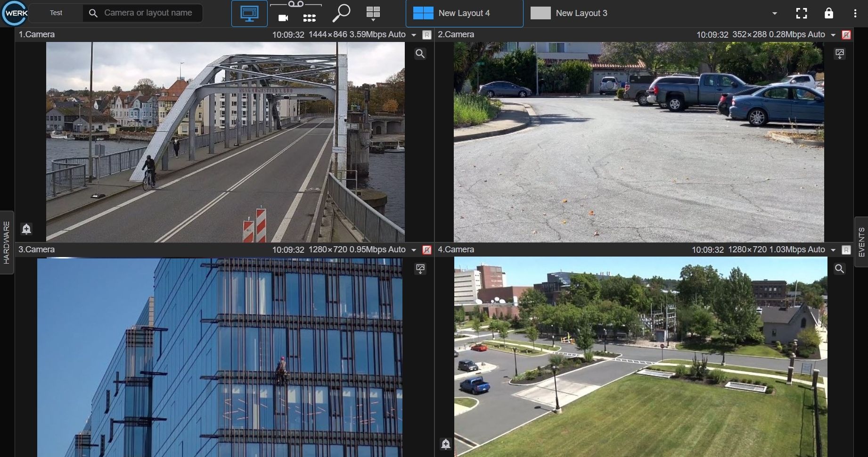Expand stream options dropdown for 4.Camera
Screen dimensions: 868x457
coord(833,250)
